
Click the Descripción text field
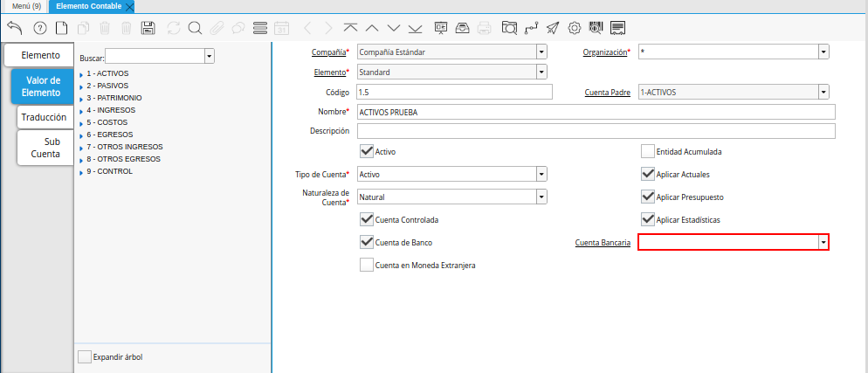[596, 131]
